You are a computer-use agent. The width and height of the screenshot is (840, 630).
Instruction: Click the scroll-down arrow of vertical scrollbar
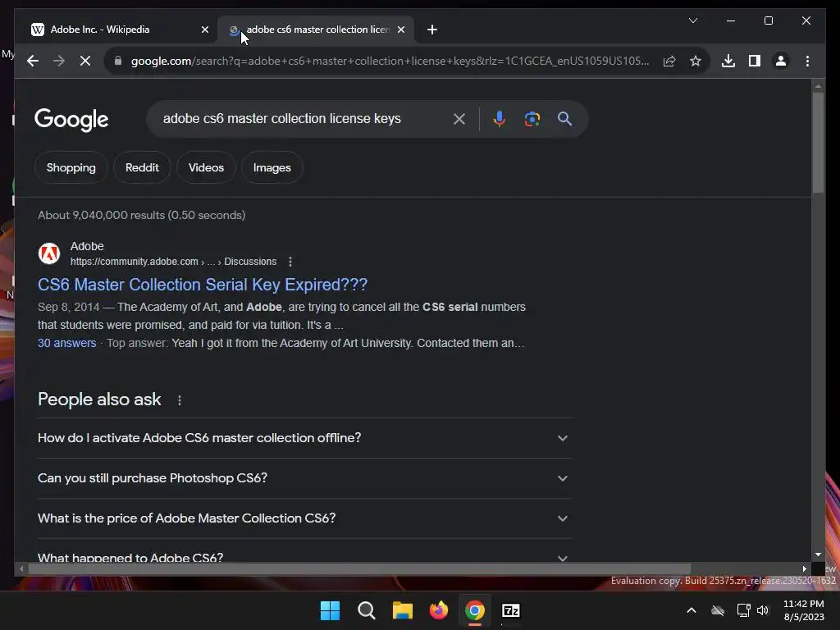[818, 555]
